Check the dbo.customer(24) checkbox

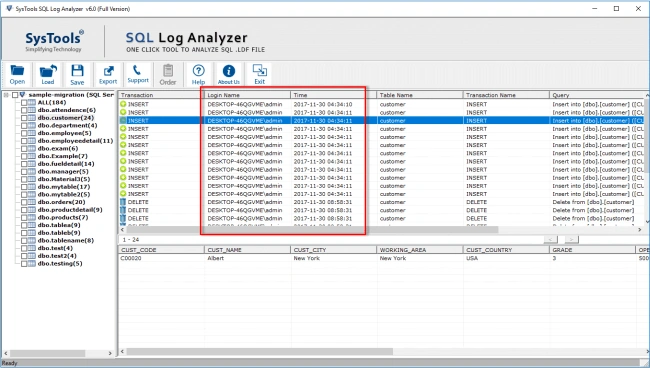(x=24, y=118)
